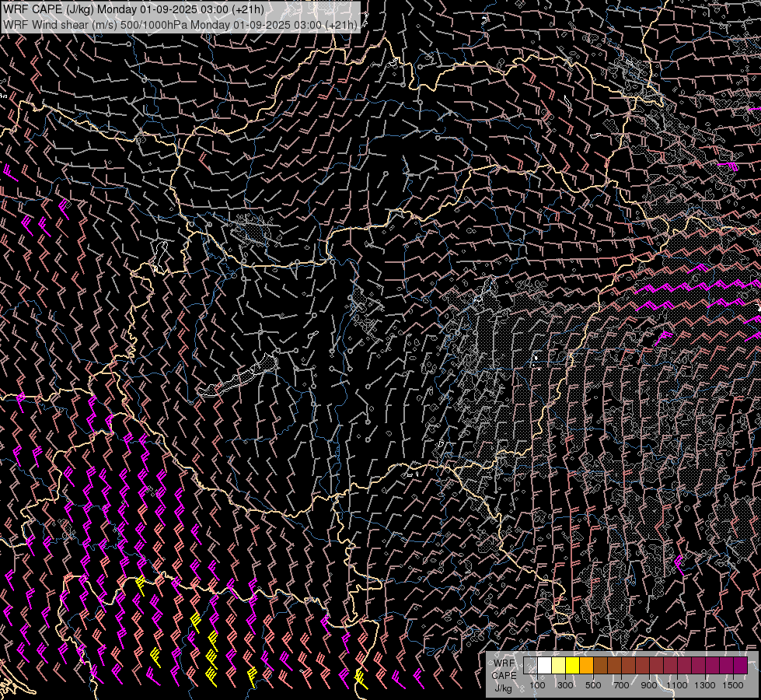
Task: Select the orange 400–500 J/kg legend swatch
Action: (x=586, y=665)
